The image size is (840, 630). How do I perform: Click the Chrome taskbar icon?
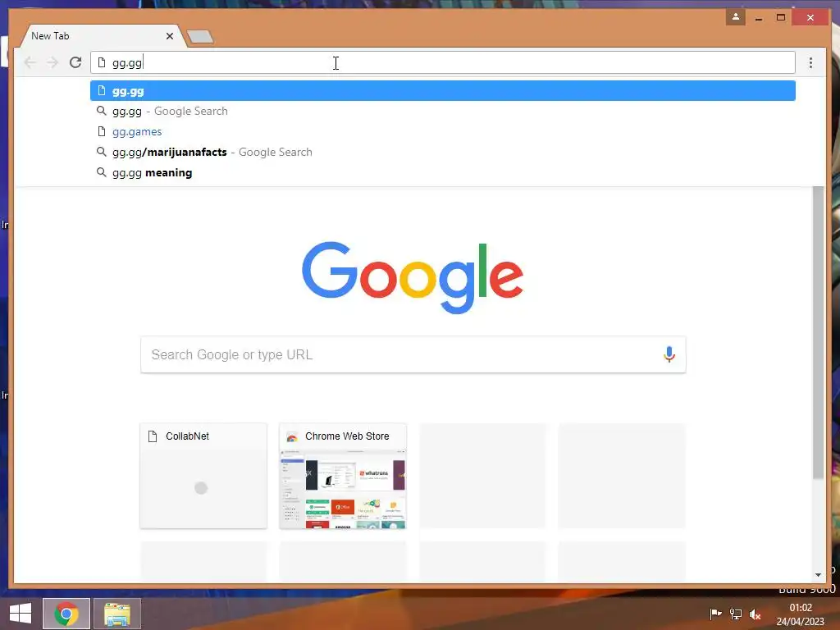(66, 614)
